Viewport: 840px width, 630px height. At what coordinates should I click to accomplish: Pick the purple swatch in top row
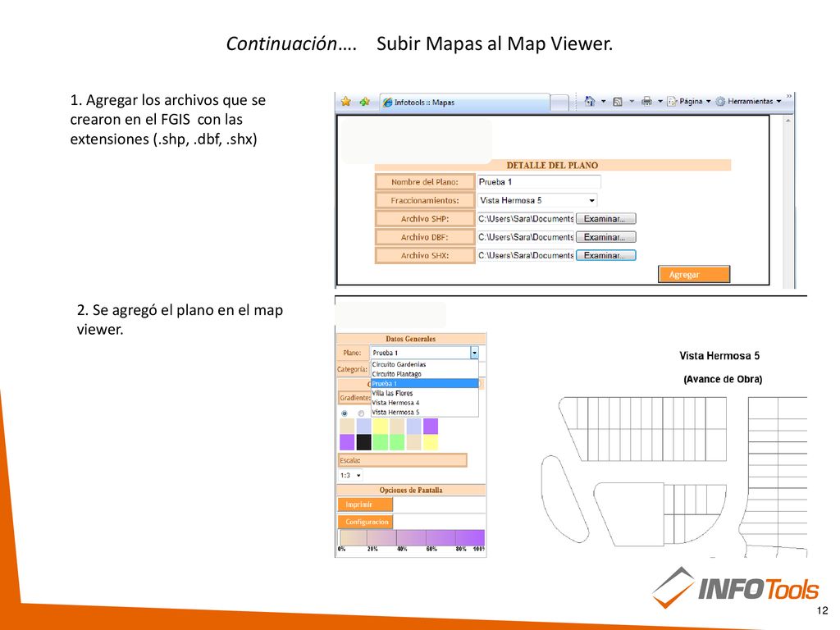pyautogui.click(x=431, y=427)
